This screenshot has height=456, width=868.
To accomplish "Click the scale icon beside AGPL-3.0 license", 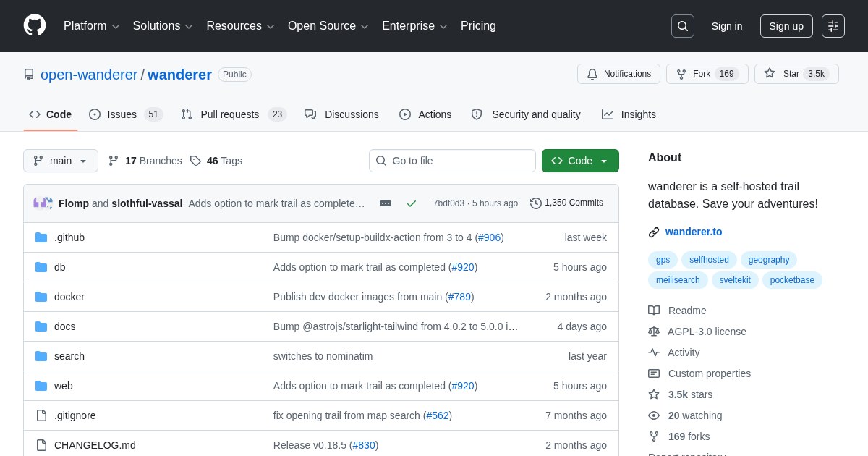I will click(654, 332).
